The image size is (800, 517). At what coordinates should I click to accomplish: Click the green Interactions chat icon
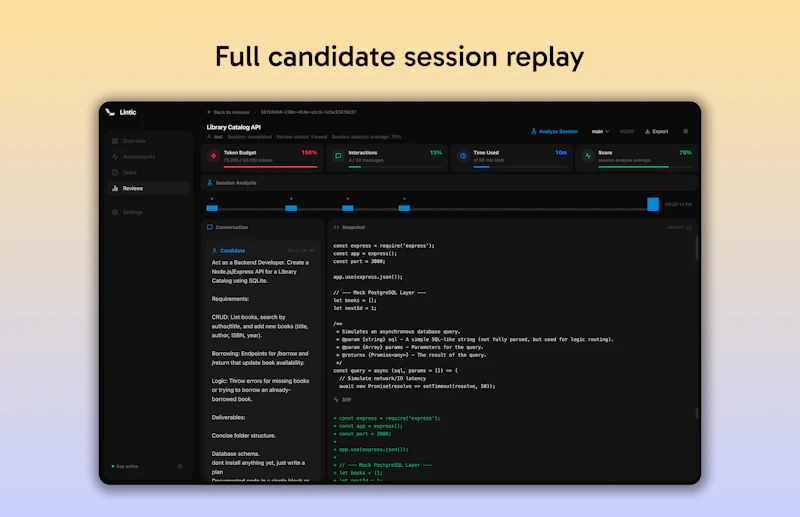(338, 156)
